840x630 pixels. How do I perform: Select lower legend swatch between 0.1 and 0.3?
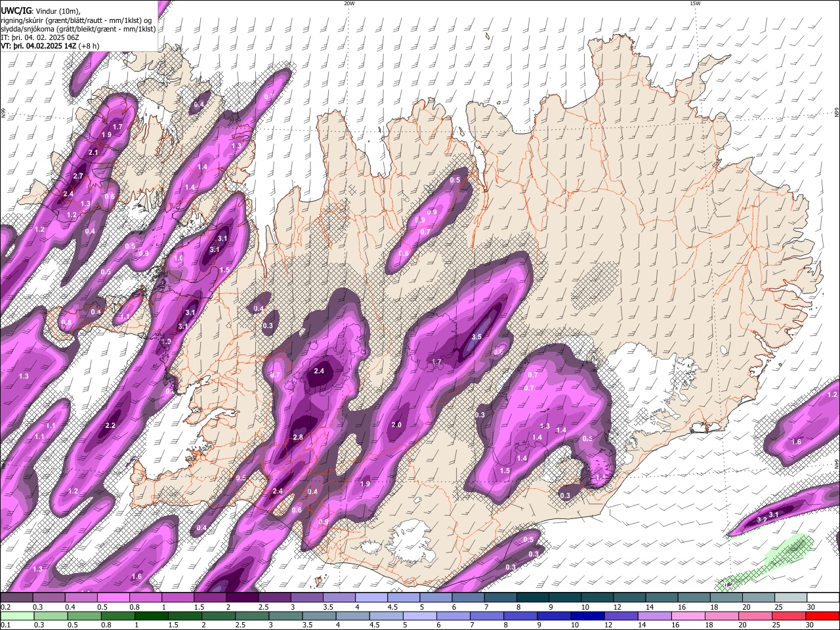point(16,616)
